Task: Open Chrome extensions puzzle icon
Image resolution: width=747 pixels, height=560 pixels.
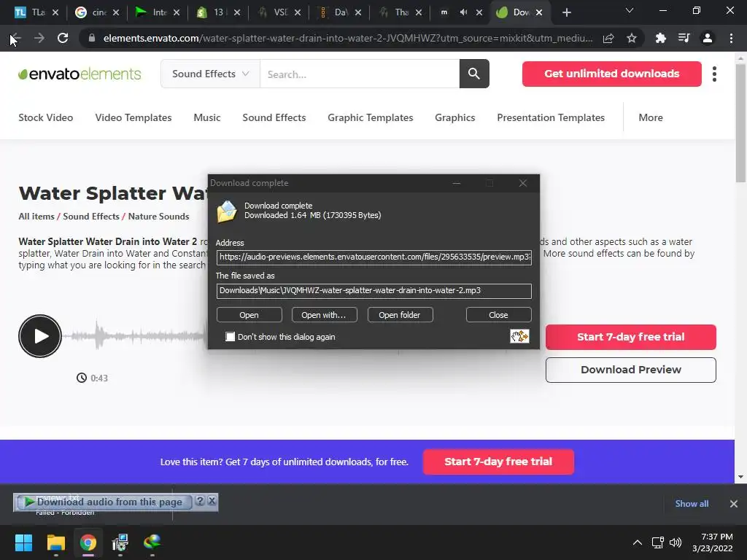Action: point(661,38)
